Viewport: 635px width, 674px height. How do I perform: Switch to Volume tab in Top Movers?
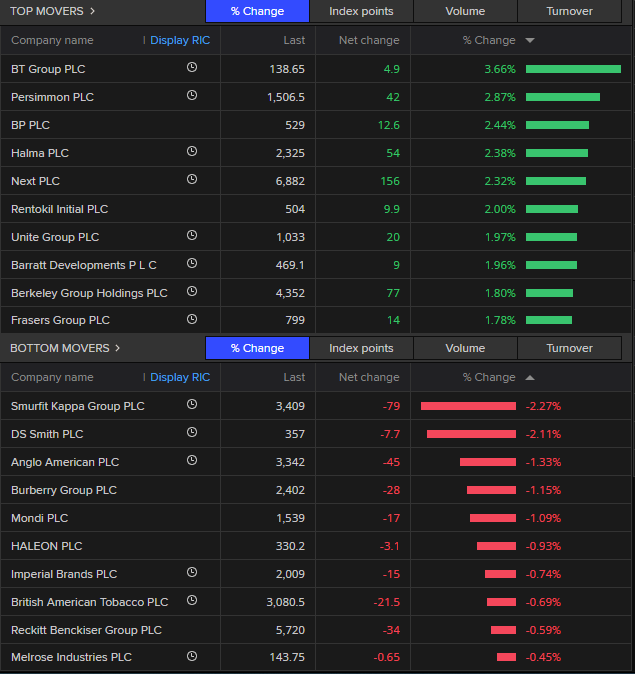(x=465, y=11)
